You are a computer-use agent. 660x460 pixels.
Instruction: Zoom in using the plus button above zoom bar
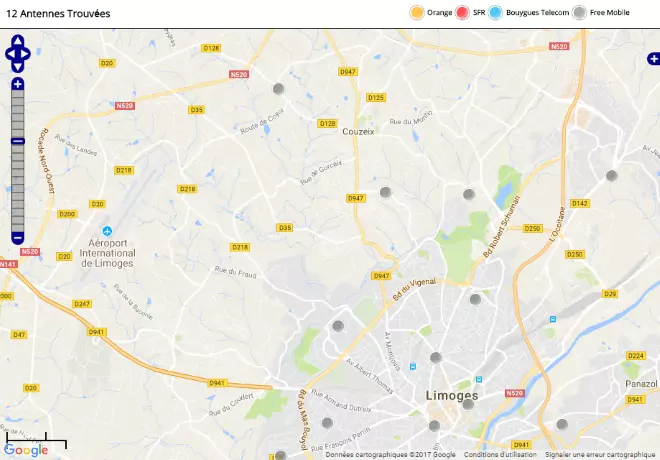pos(18,84)
